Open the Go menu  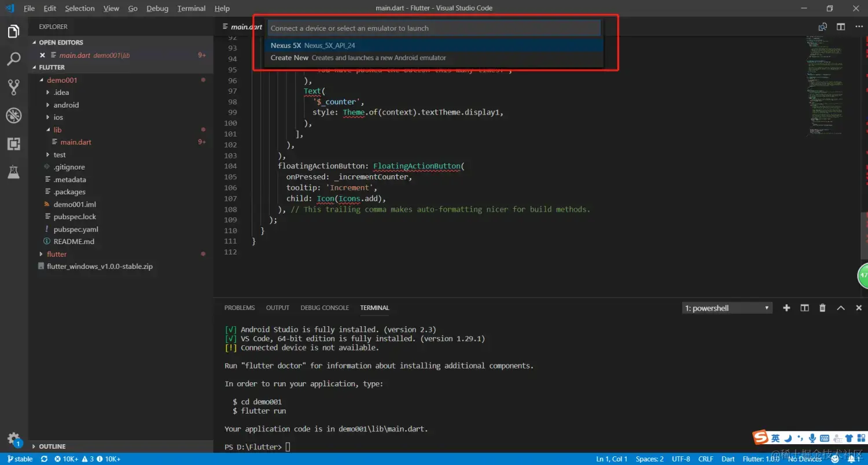coord(133,8)
